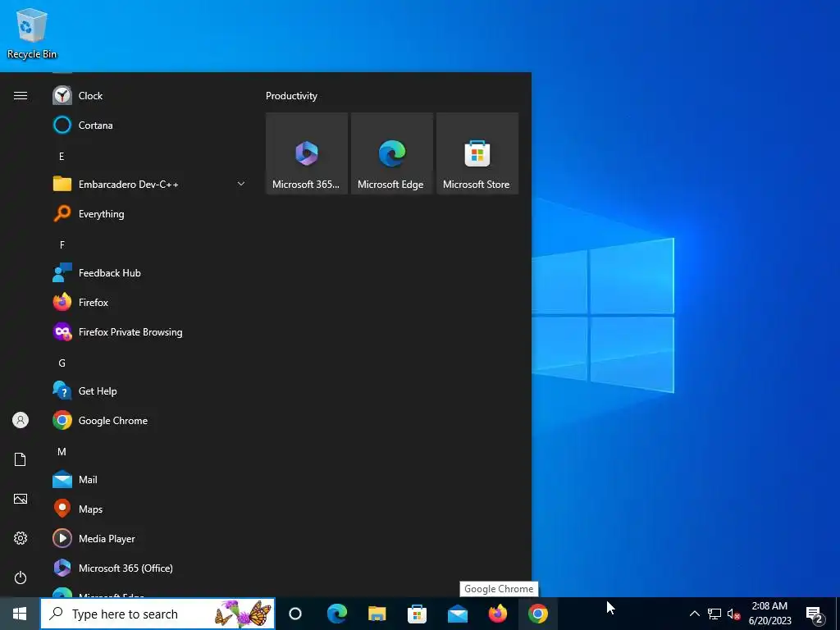This screenshot has height=630, width=840.
Task: Click the network status tray icon
Action: tap(714, 614)
